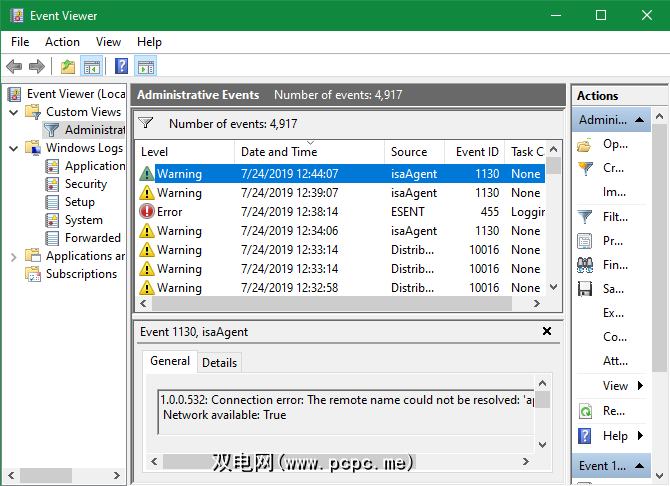Click the Filter funnel icon in Actions
This screenshot has width=670, height=486.
pyautogui.click(x=585, y=216)
